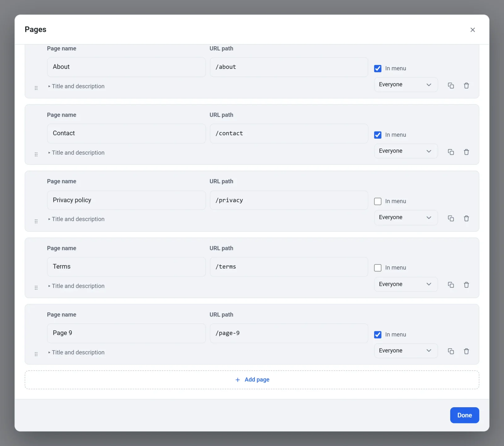Edit the /about URL path field
The height and width of the screenshot is (446, 504).
click(x=289, y=67)
